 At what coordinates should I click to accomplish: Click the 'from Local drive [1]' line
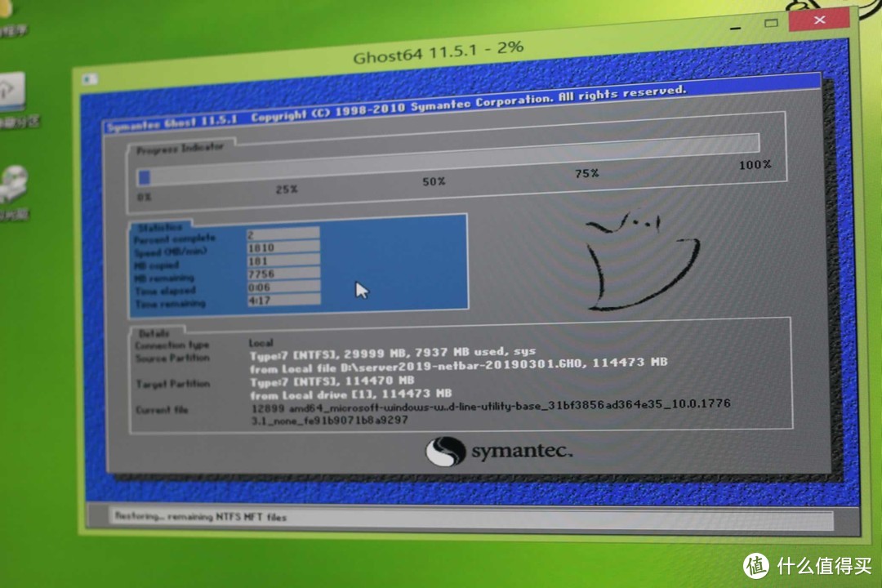pyautogui.click(x=351, y=394)
